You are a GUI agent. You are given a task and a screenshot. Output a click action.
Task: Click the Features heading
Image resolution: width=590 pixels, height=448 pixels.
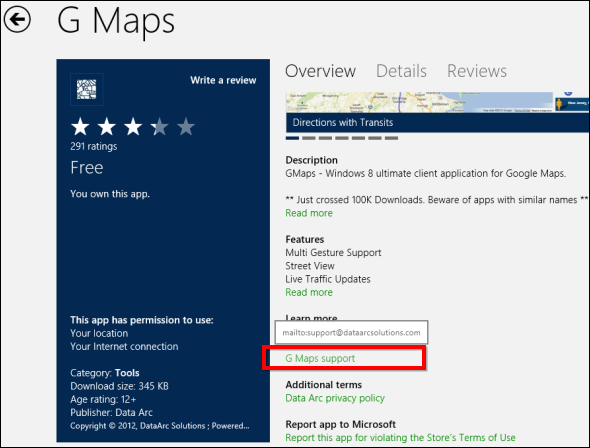tap(304, 240)
